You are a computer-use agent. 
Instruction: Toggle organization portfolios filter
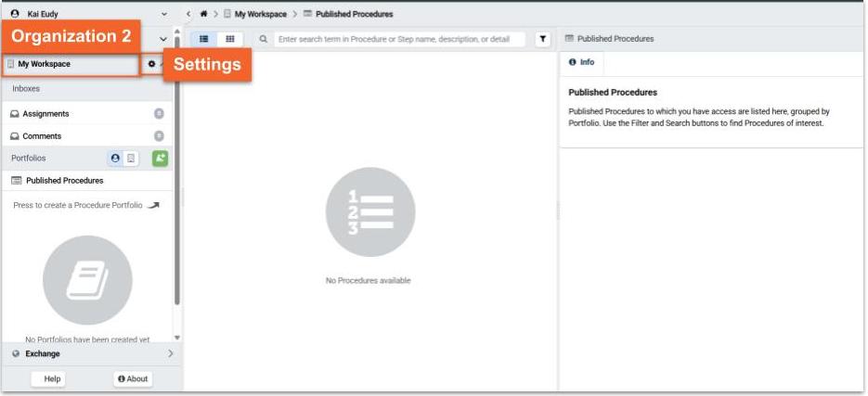pos(131,159)
